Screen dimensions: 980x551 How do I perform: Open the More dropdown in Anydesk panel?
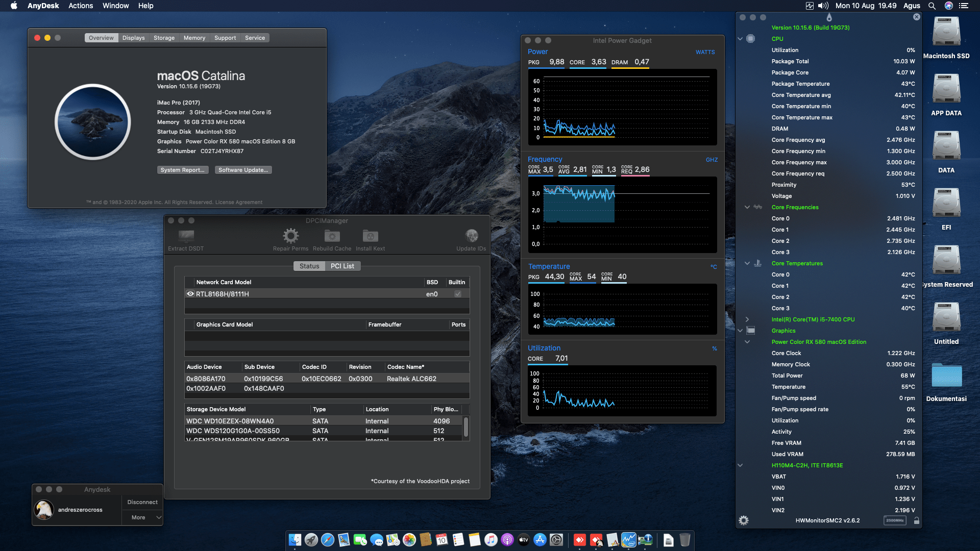142,517
